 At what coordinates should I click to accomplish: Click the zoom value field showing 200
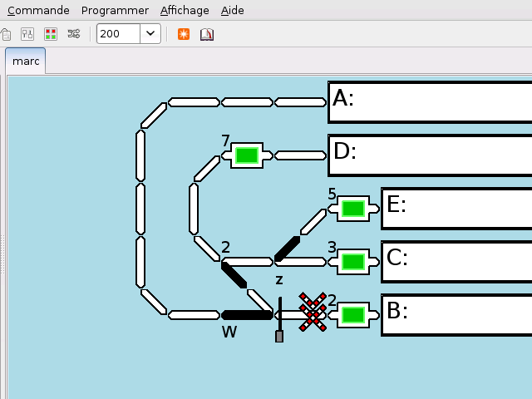tap(118, 34)
